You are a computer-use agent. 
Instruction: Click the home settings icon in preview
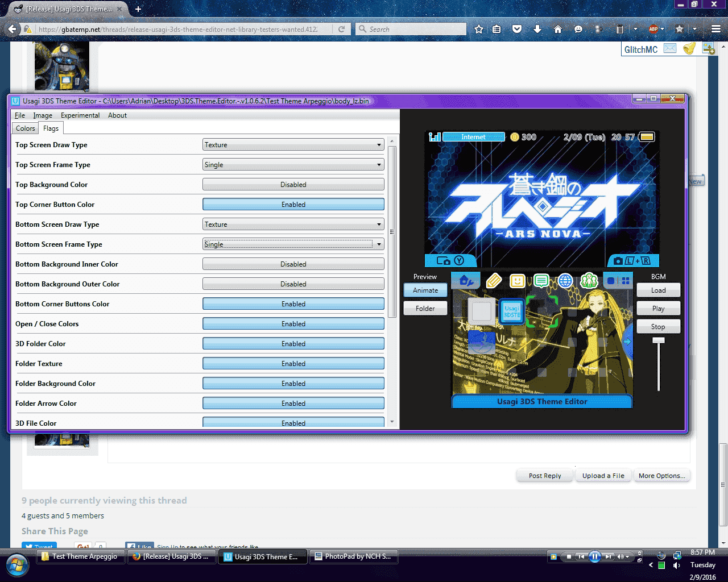[x=466, y=280]
